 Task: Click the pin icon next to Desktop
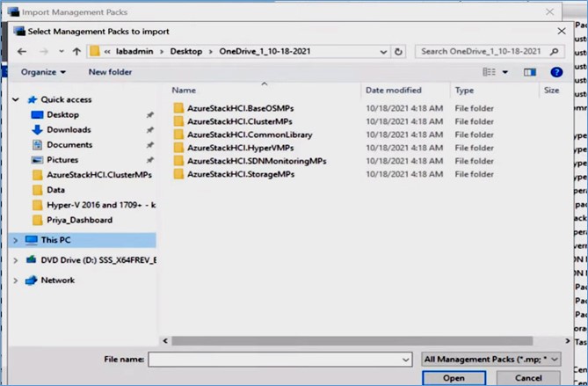[x=150, y=115]
